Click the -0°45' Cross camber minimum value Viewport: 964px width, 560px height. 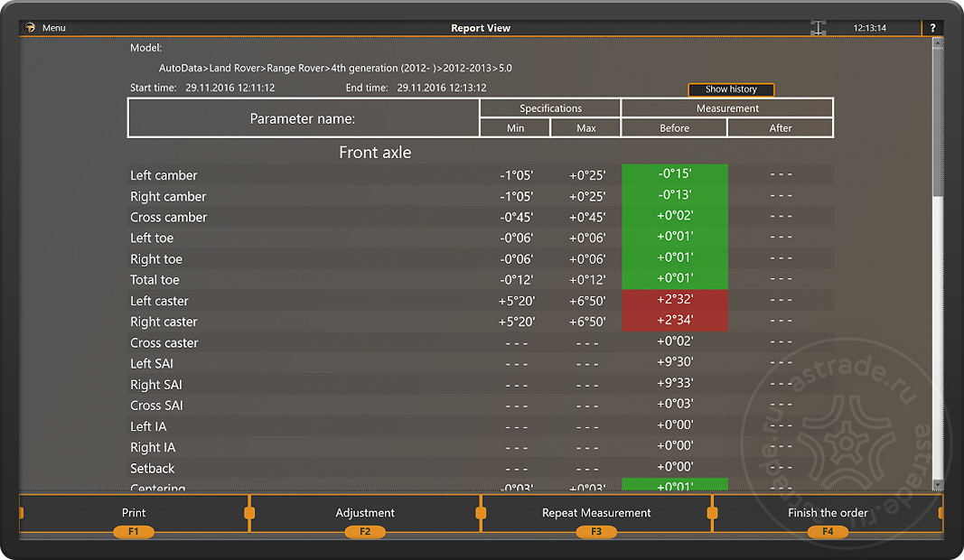pyautogui.click(x=517, y=218)
